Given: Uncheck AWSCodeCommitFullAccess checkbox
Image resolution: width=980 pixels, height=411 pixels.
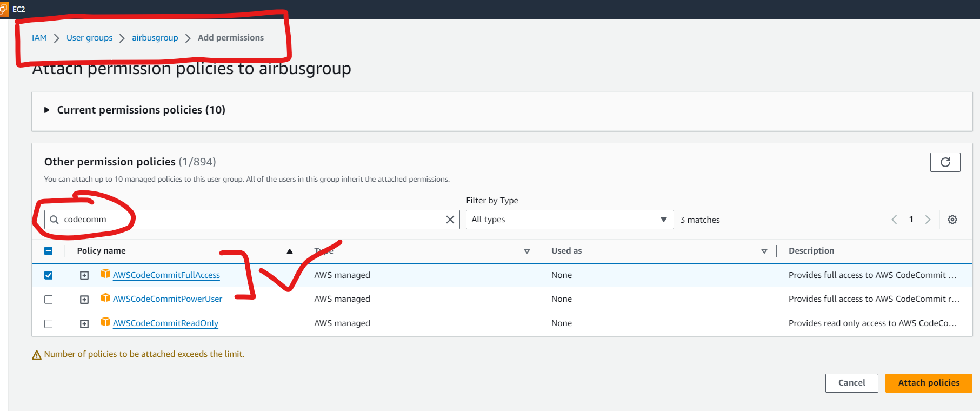Looking at the screenshot, I should pyautogui.click(x=49, y=275).
